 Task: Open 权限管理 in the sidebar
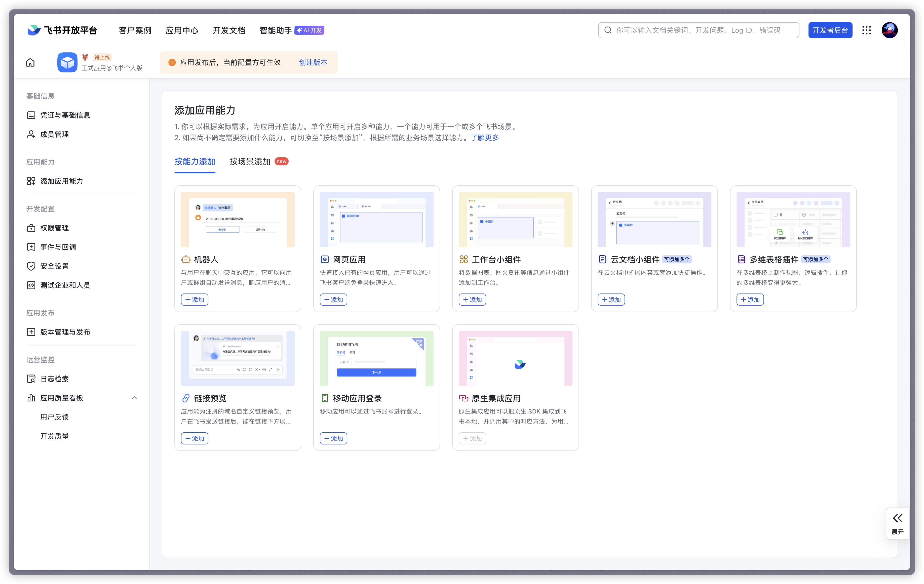click(x=55, y=228)
